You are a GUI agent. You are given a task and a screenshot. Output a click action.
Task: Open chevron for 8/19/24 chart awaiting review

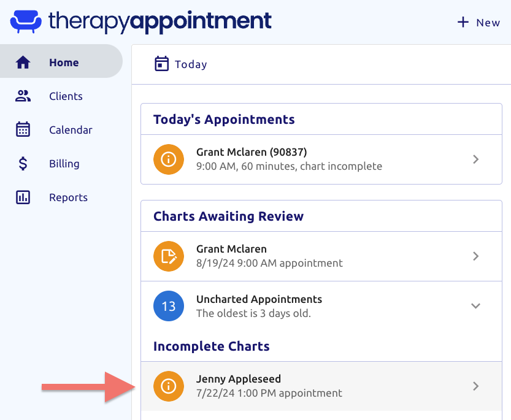476,256
